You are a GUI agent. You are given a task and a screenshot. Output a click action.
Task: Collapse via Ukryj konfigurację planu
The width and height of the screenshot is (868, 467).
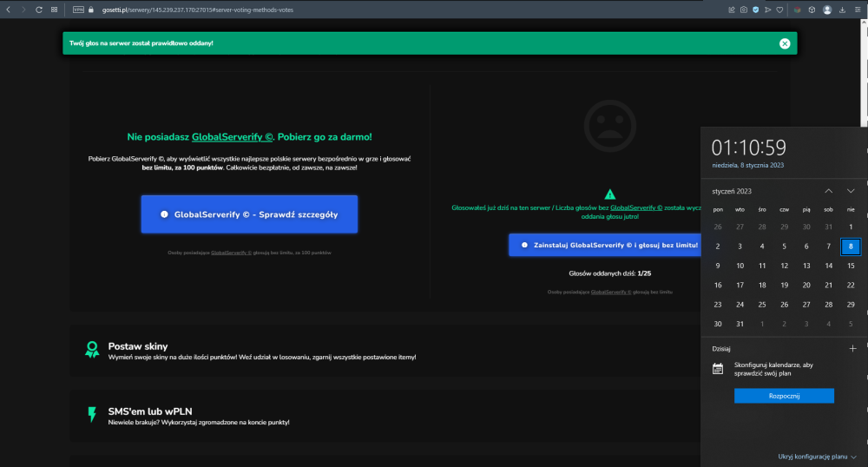pos(817,457)
